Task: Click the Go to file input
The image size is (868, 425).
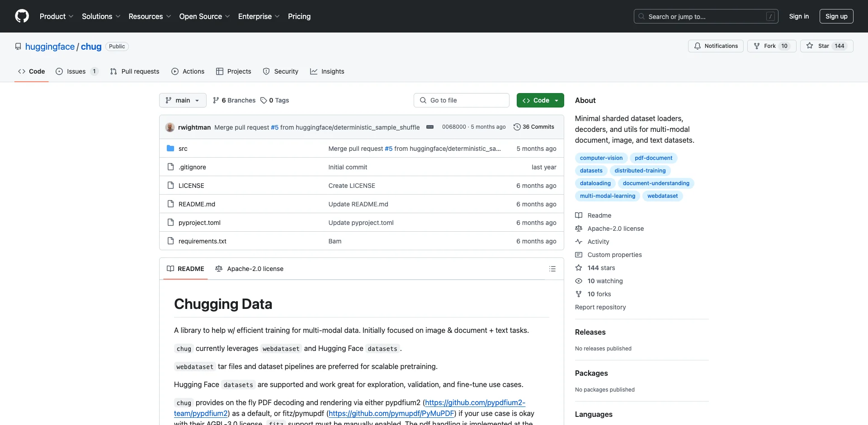Action: [x=462, y=100]
